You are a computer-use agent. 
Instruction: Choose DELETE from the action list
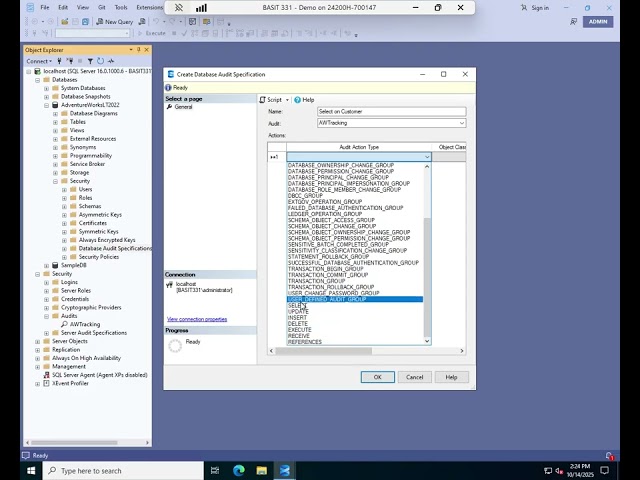click(355, 324)
